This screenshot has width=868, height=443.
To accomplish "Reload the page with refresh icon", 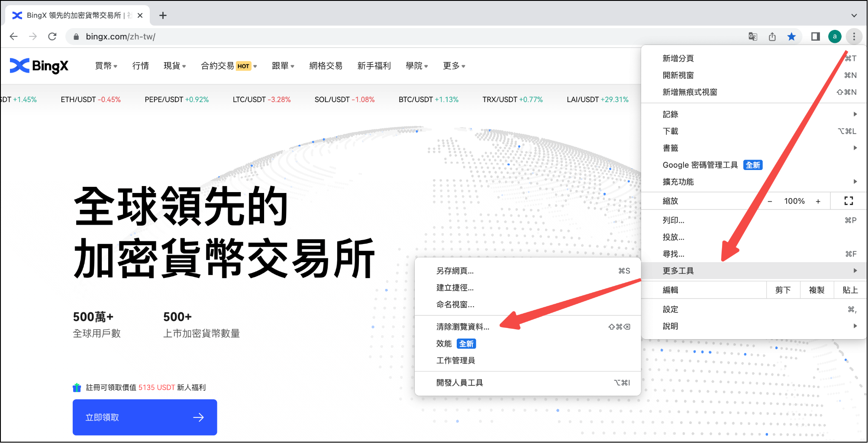I will [x=52, y=37].
